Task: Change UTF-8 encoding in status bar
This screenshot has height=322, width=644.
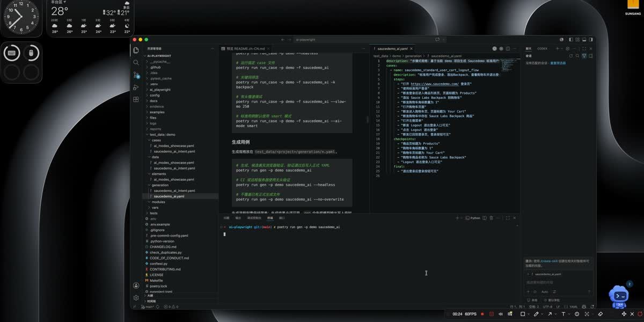Action: pyautogui.click(x=547, y=306)
